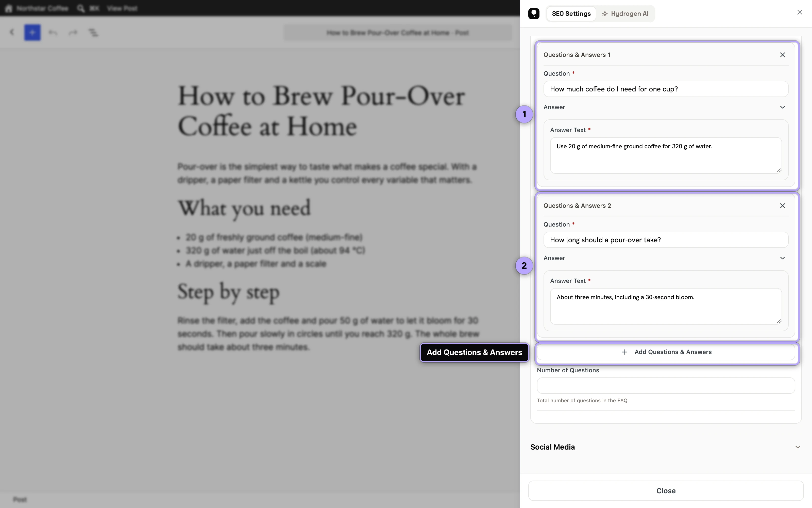The height and width of the screenshot is (508, 812).
Task: Select the 'What you need' heading
Action: click(x=244, y=208)
